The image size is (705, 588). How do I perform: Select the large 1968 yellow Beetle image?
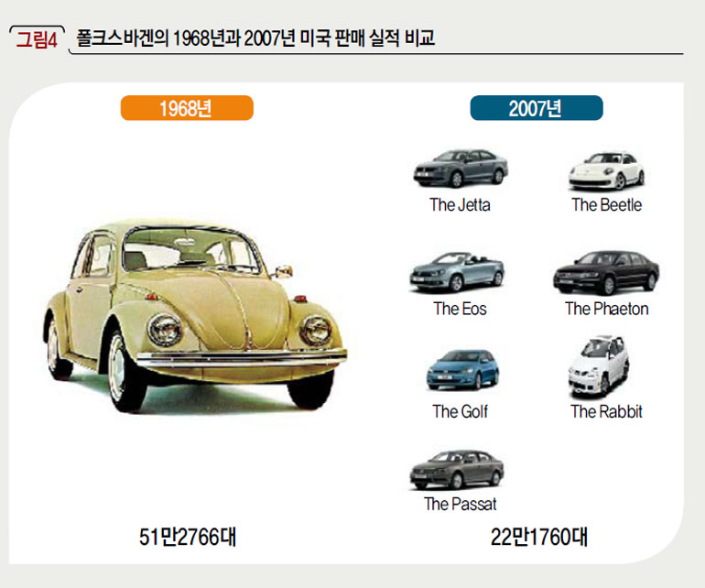195,316
